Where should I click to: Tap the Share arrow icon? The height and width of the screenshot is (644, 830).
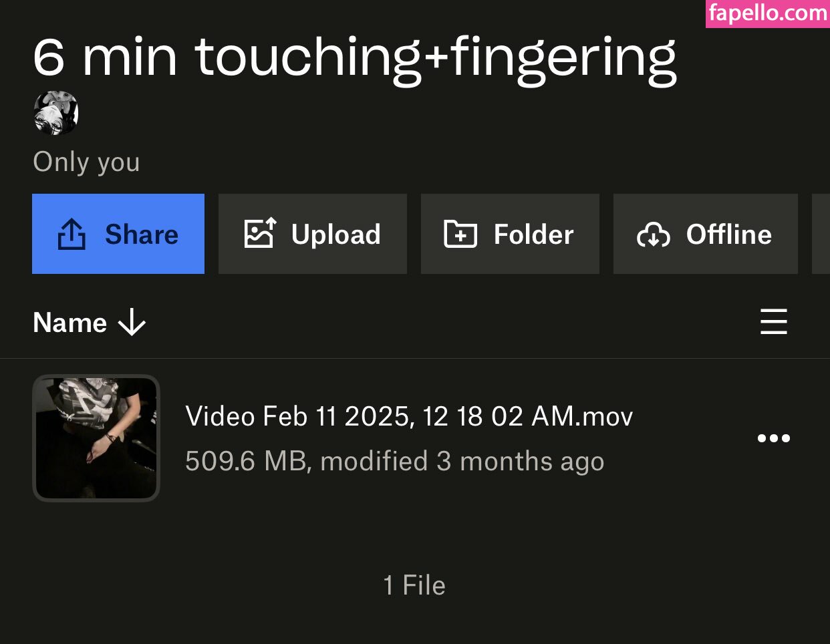point(72,234)
